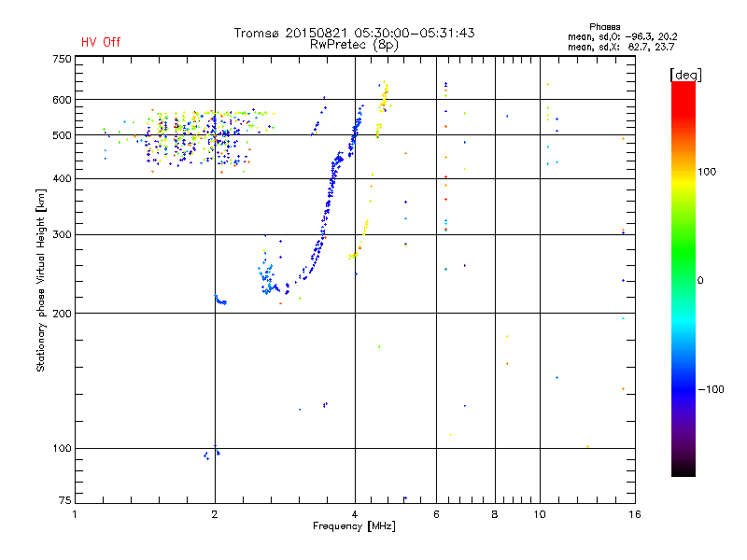Viewport: 747px width, 560px height.
Task: Click the blue point cluster near 100 km
Action: point(212,453)
